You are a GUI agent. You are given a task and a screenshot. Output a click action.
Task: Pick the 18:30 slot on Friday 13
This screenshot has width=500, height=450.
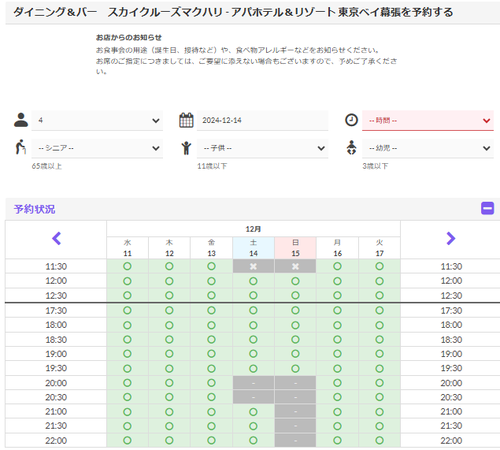tap(211, 339)
